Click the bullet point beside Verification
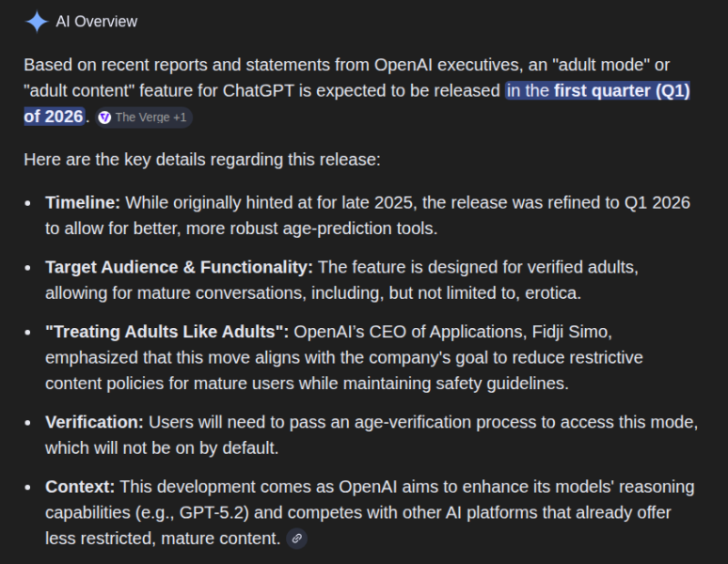The image size is (728, 564). pos(30,422)
